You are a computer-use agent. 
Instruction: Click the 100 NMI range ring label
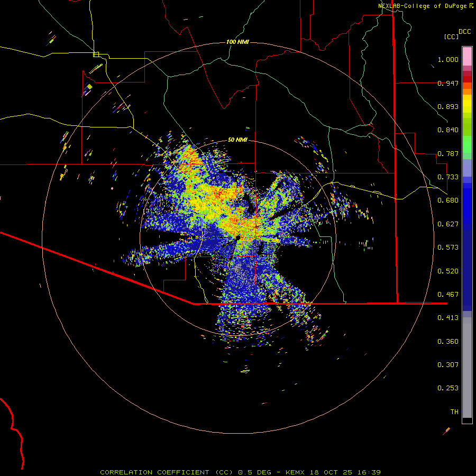pyautogui.click(x=237, y=42)
